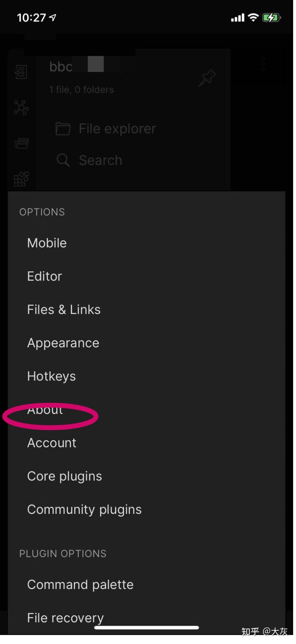Image resolution: width=296 pixels, height=644 pixels.
Task: Open the circled About entry
Action: coord(45,410)
